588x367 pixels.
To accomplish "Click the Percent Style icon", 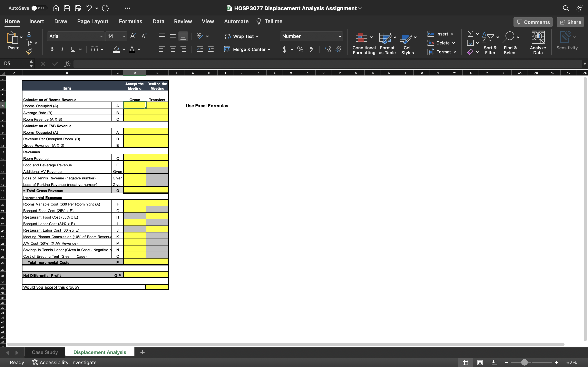I will [x=300, y=50].
